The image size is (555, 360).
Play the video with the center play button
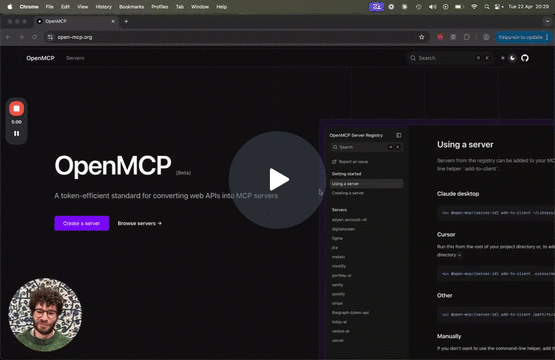pyautogui.click(x=277, y=179)
